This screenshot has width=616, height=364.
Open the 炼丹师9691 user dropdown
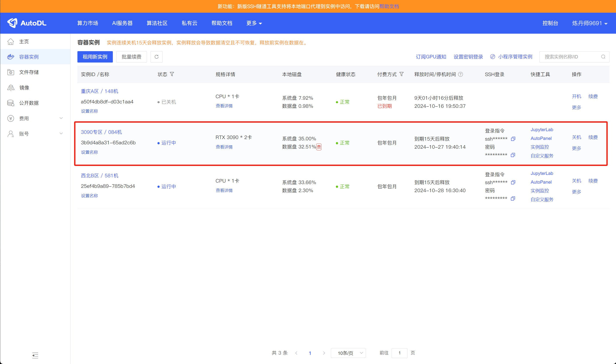(x=590, y=23)
